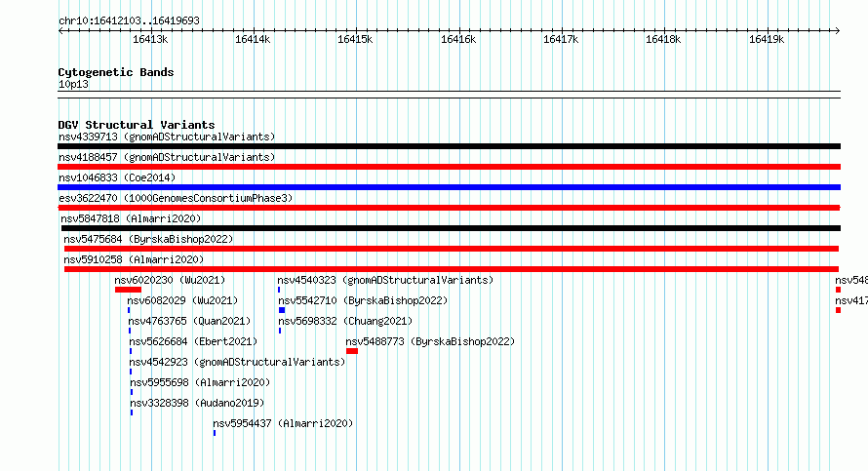The width and height of the screenshot is (868, 471).
Task: Click the 16416k ruler tick label
Action: (x=458, y=39)
